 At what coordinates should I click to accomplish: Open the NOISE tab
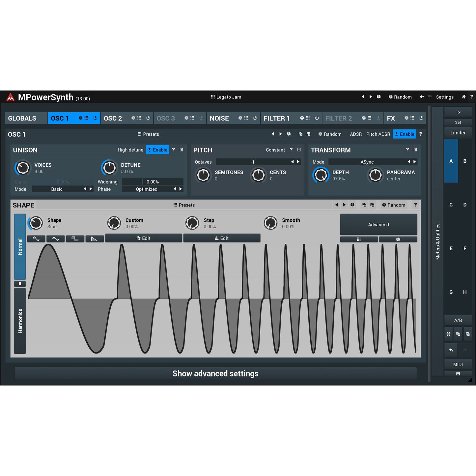click(x=219, y=118)
